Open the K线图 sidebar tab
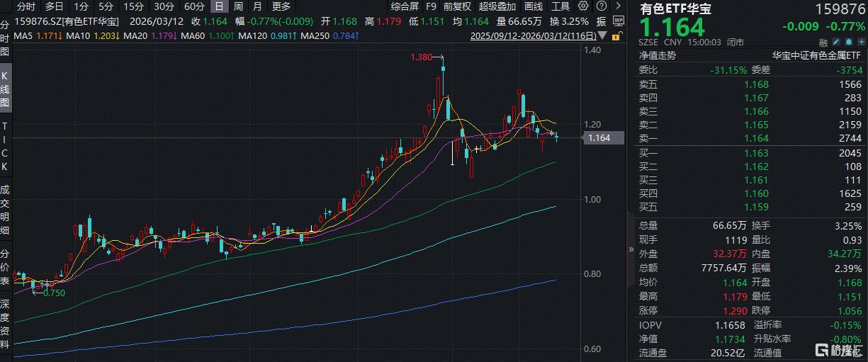This screenshot has height=362, width=868. (5, 89)
